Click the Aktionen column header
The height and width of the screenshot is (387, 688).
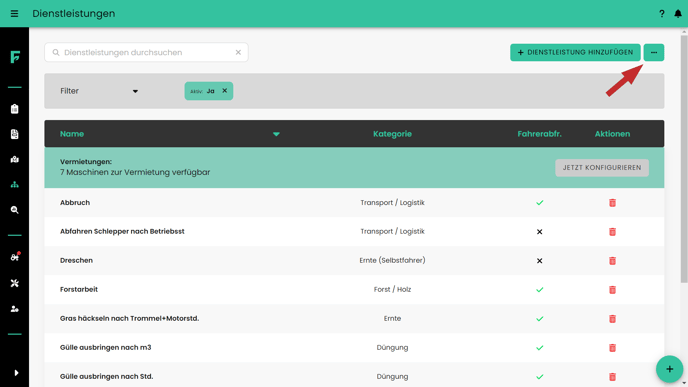tap(613, 134)
